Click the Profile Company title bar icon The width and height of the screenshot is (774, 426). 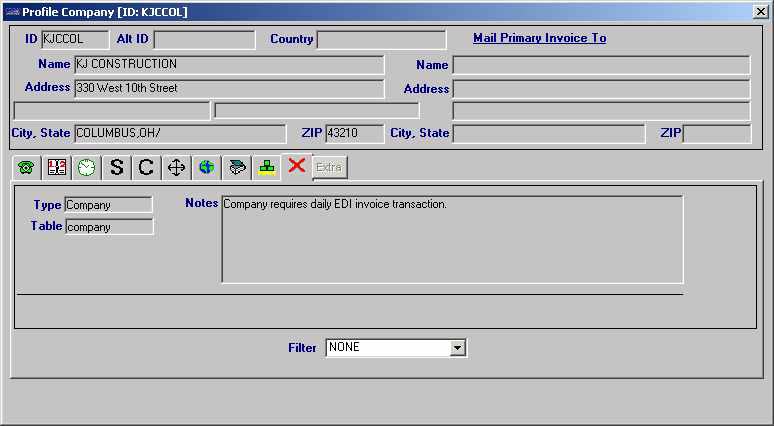pyautogui.click(x=11, y=12)
